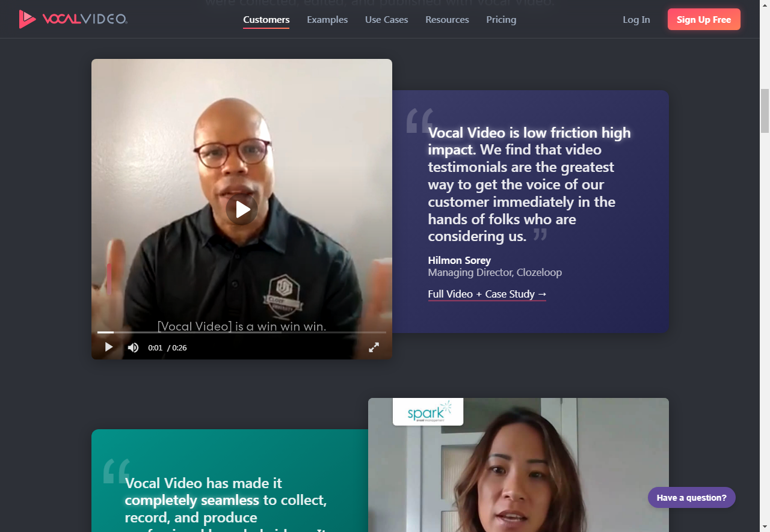This screenshot has height=532, width=770.
Task: Click the name Hilmon Sorey
Action: coord(460,260)
